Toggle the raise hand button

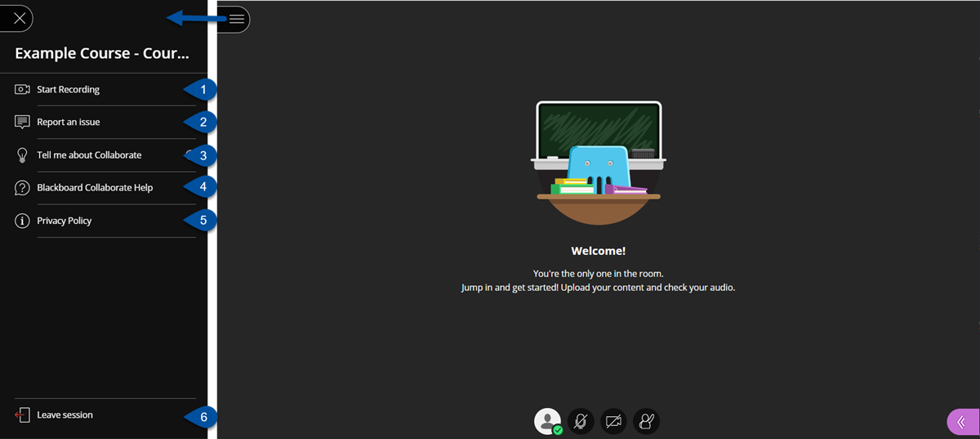tap(646, 421)
